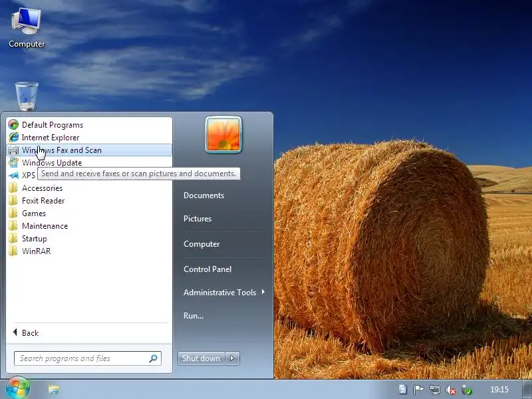Expand the Foxit Reader folder
This screenshot has width=532, height=399.
point(89,201)
